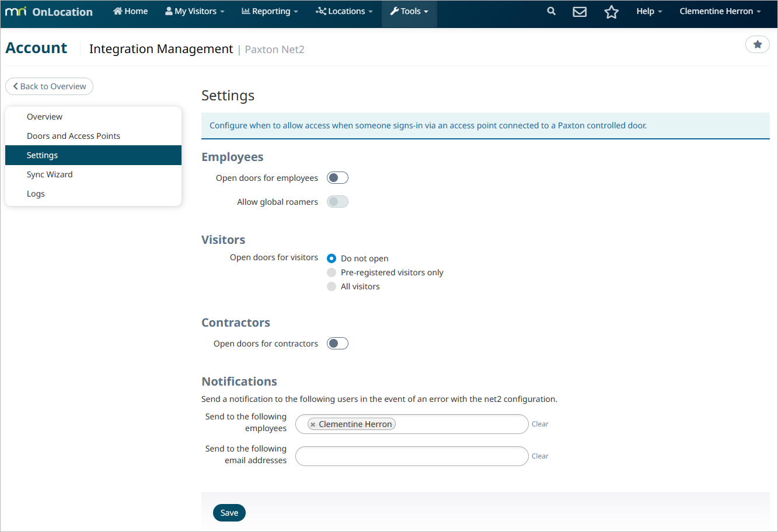Remove Clementine Herron tag via x icon
The width and height of the screenshot is (778, 532).
(313, 425)
